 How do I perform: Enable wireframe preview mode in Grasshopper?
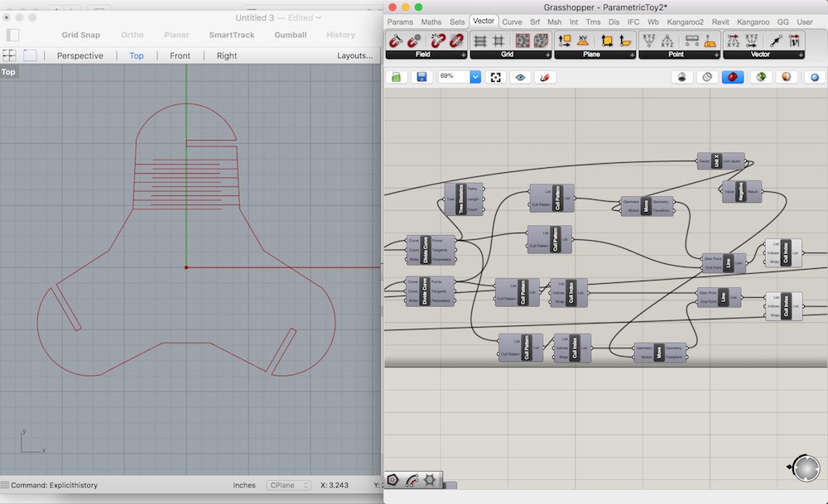tap(707, 77)
